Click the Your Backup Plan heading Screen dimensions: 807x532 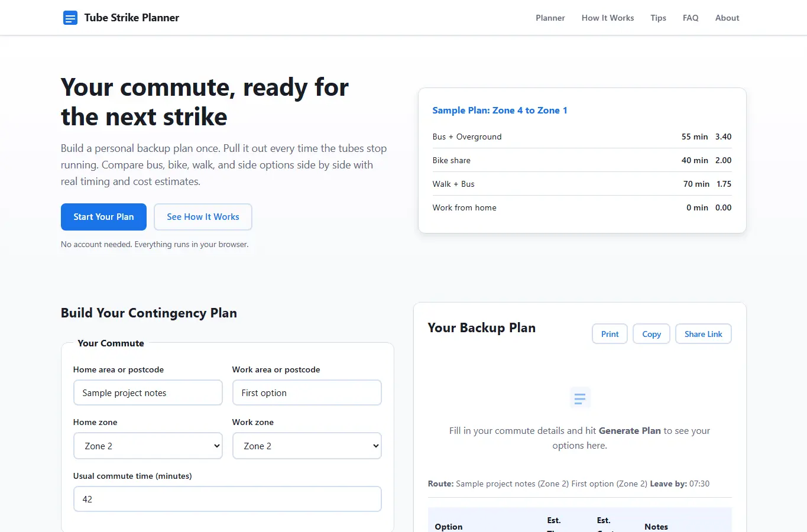(x=481, y=328)
